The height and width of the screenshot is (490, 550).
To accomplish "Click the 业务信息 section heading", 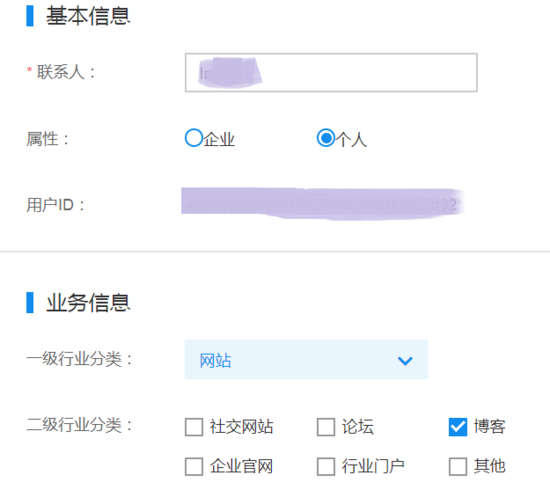I will tap(88, 302).
